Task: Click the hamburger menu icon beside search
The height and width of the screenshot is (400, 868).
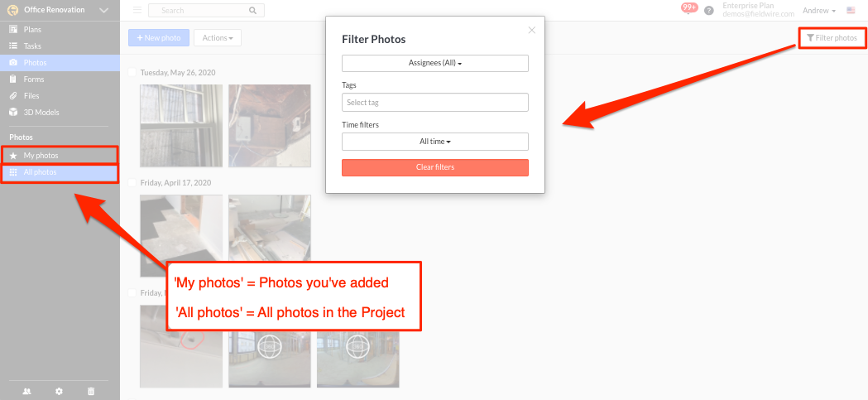Action: [137, 10]
